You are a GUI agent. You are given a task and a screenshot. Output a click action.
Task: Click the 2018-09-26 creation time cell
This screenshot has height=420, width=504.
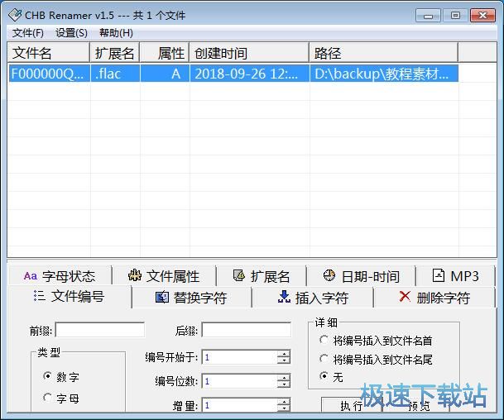click(x=249, y=74)
